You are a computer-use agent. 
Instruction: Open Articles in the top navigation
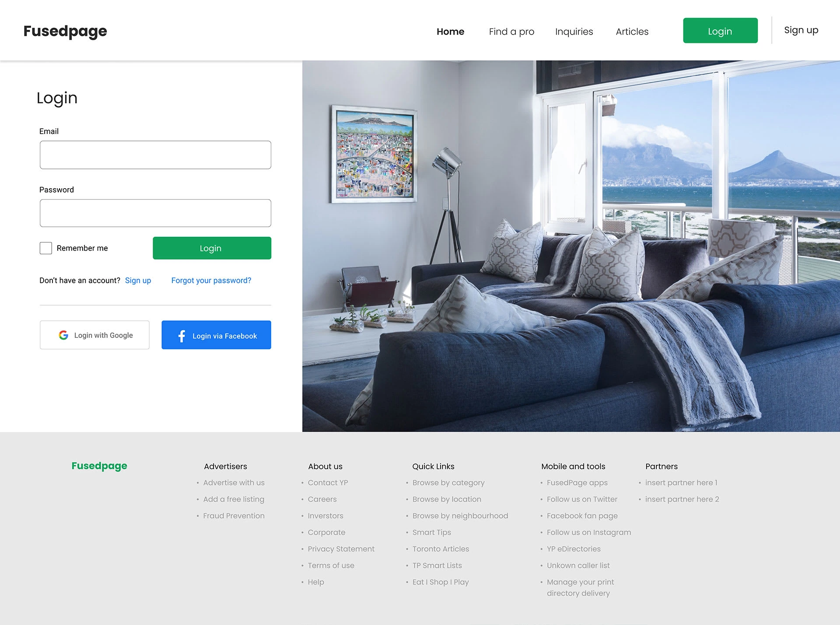[x=632, y=32]
